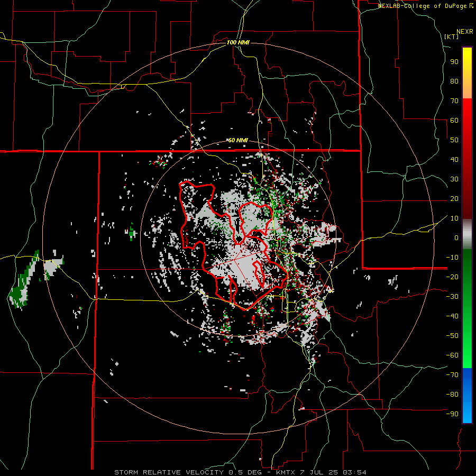Screen dimensions: 476x476
Task: Pick the bright green color bar segment
Action: pyautogui.click(x=467, y=340)
